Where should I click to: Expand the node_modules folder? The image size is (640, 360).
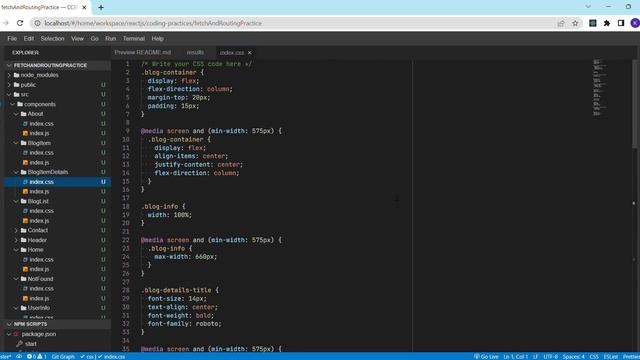(x=9, y=75)
